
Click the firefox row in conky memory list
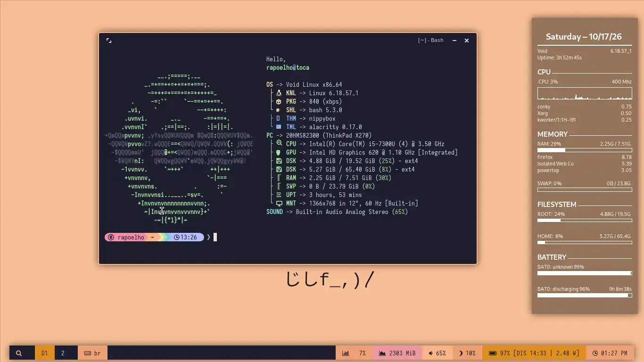585,157
